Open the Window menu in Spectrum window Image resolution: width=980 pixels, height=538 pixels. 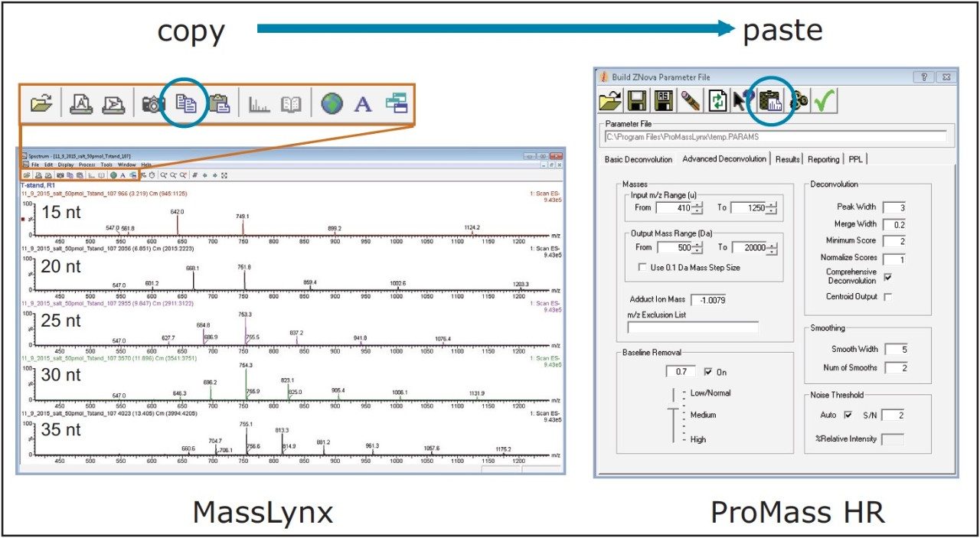[127, 165]
